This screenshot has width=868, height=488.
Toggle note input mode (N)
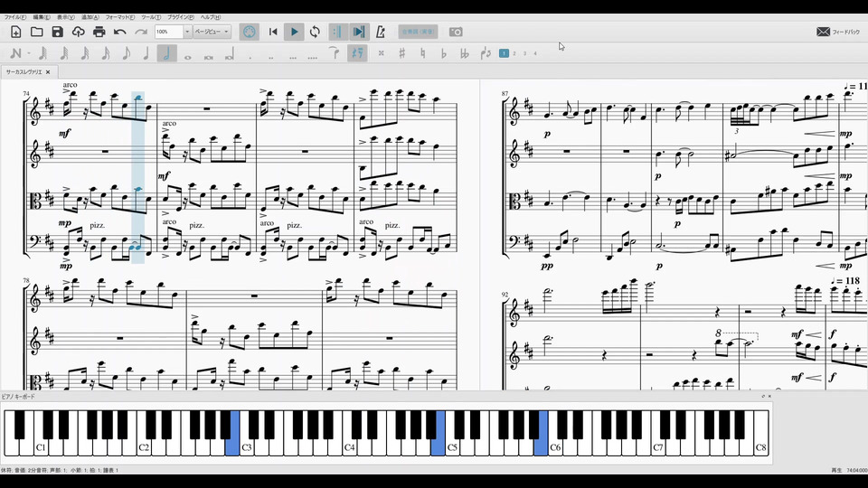[15, 53]
